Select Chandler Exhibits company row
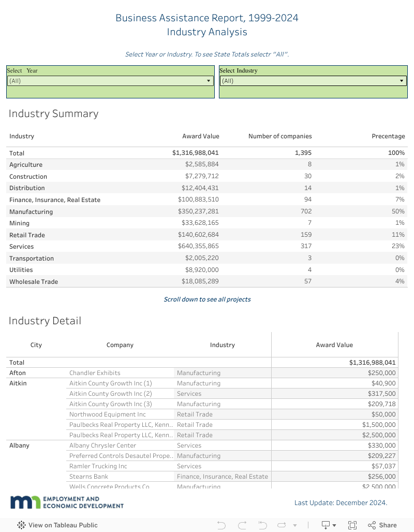 coord(95,372)
